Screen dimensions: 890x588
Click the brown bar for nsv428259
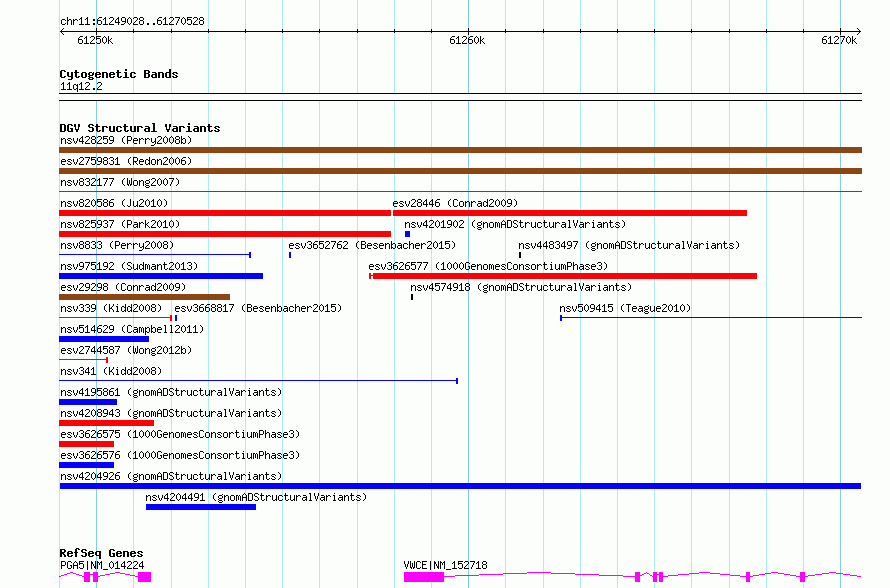point(460,150)
